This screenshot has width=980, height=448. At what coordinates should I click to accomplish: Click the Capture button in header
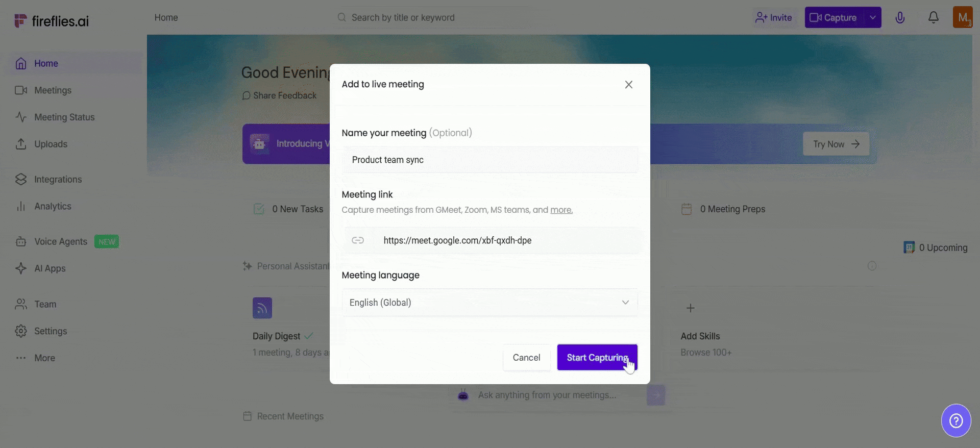[834, 18]
